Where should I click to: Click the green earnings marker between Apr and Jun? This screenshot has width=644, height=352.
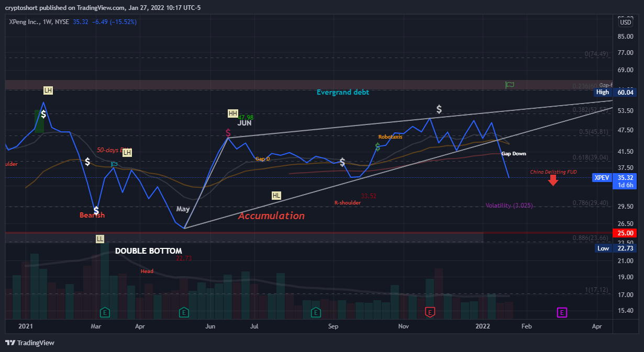click(x=184, y=312)
